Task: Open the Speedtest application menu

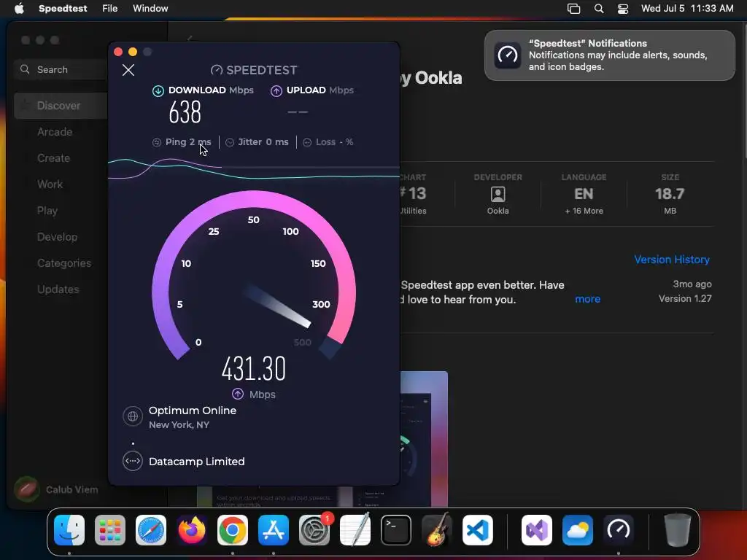Action: (x=63, y=9)
